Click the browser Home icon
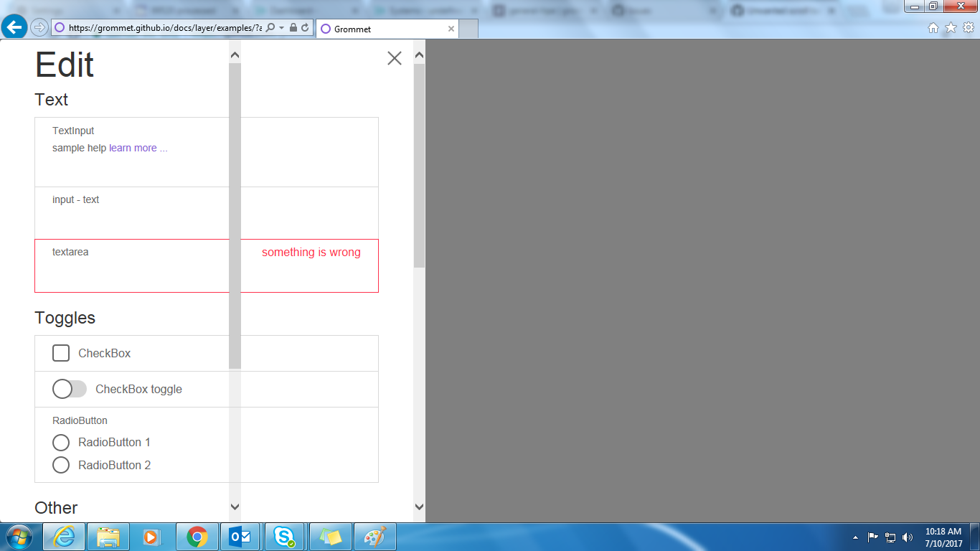The image size is (980, 551). 933,29
